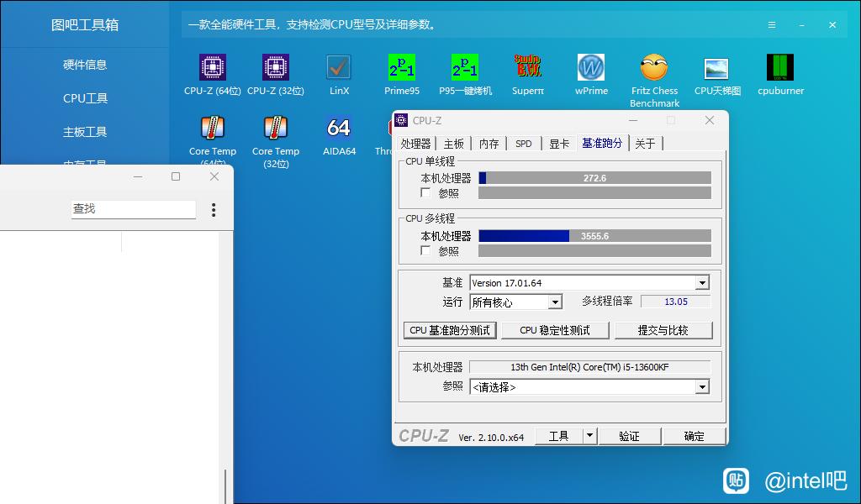Viewport: 861px width, 504px height.
Task: Select 主板工具 in the toolbox sidebar
Action: pyautogui.click(x=85, y=132)
